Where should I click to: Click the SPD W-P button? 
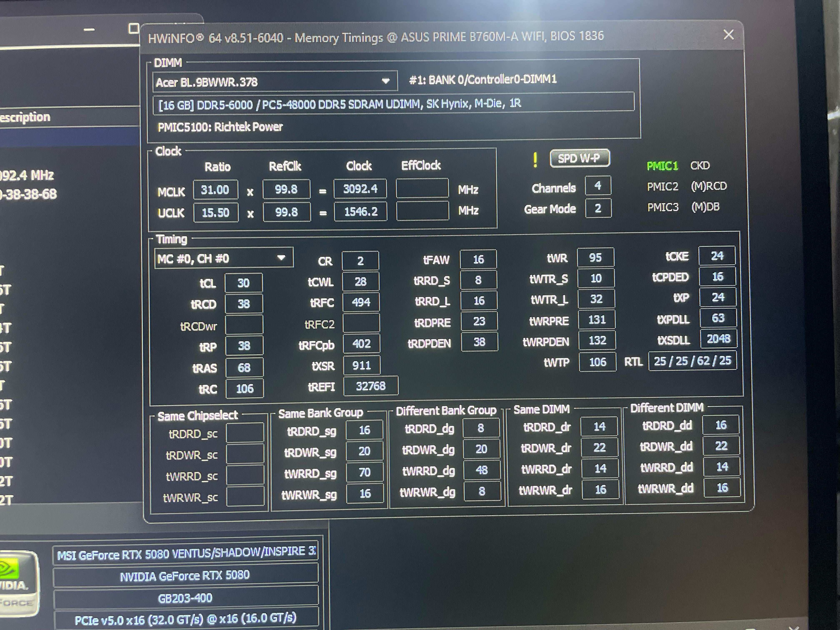580,158
